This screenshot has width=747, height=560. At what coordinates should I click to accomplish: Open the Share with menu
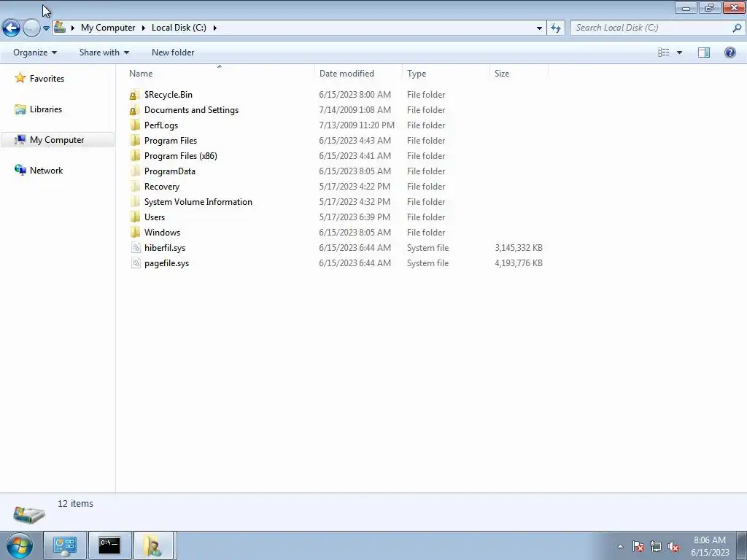104,52
